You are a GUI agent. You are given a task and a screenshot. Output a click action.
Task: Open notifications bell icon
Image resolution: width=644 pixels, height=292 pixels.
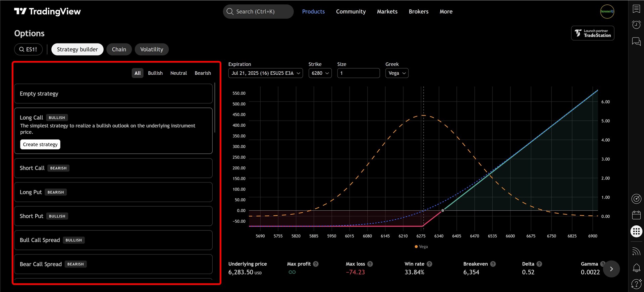click(x=636, y=268)
